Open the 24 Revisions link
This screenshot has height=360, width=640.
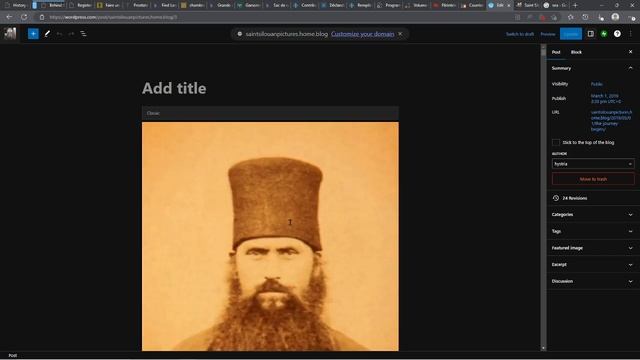(x=575, y=198)
